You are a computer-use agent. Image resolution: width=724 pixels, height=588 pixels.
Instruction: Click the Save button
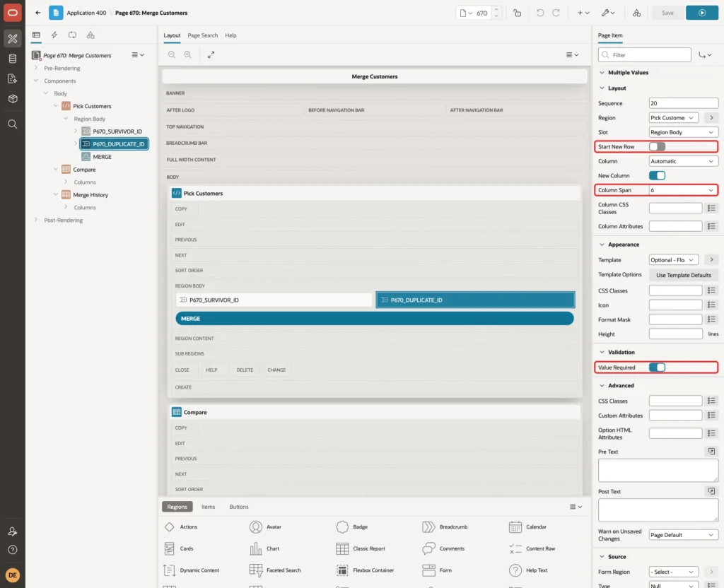[x=667, y=13]
